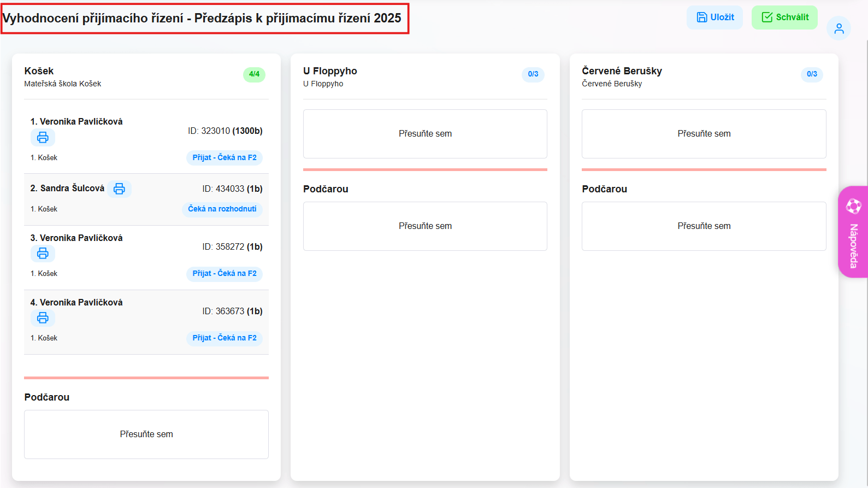Click U Floppyho's top 'Přesuňte sem' zone

[425, 134]
